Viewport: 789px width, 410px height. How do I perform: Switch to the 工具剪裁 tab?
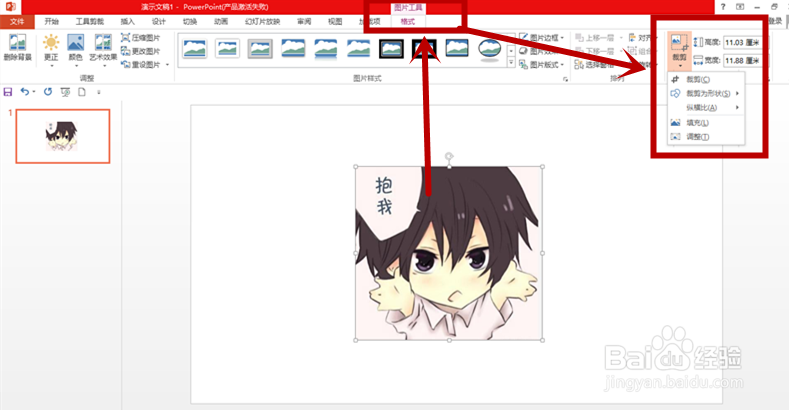(x=90, y=21)
